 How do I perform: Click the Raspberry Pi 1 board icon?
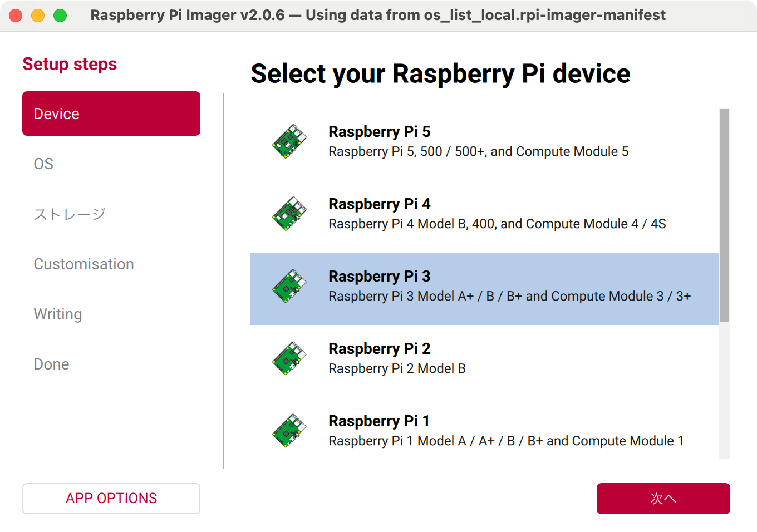tap(289, 431)
